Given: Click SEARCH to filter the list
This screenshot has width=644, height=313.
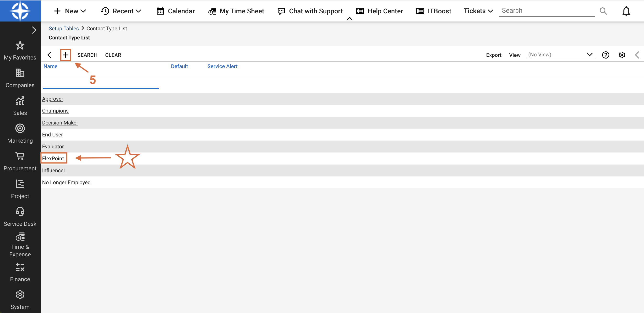Looking at the screenshot, I should 87,55.
